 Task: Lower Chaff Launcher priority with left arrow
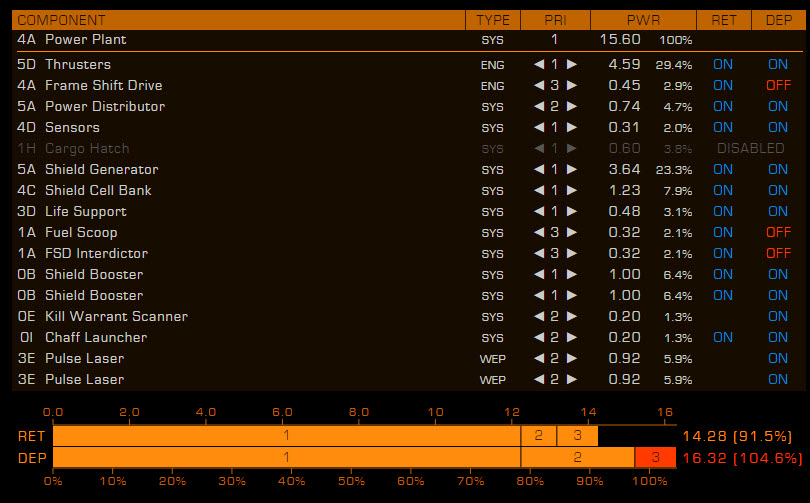539,338
